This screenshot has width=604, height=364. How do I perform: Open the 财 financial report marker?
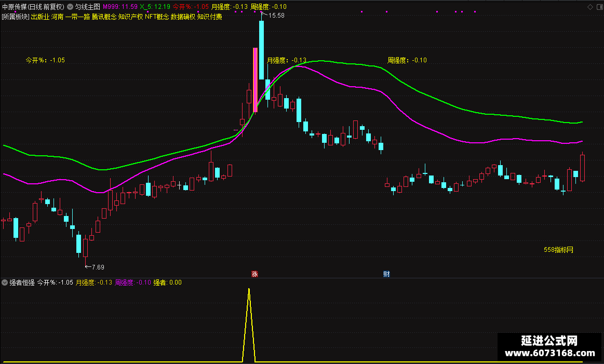click(386, 274)
